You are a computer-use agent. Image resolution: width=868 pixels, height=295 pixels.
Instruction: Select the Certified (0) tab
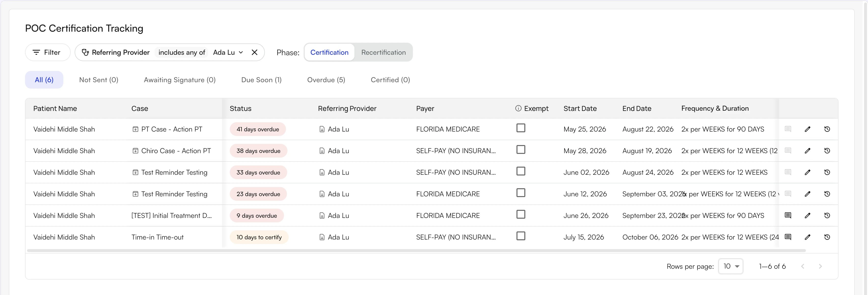click(390, 80)
